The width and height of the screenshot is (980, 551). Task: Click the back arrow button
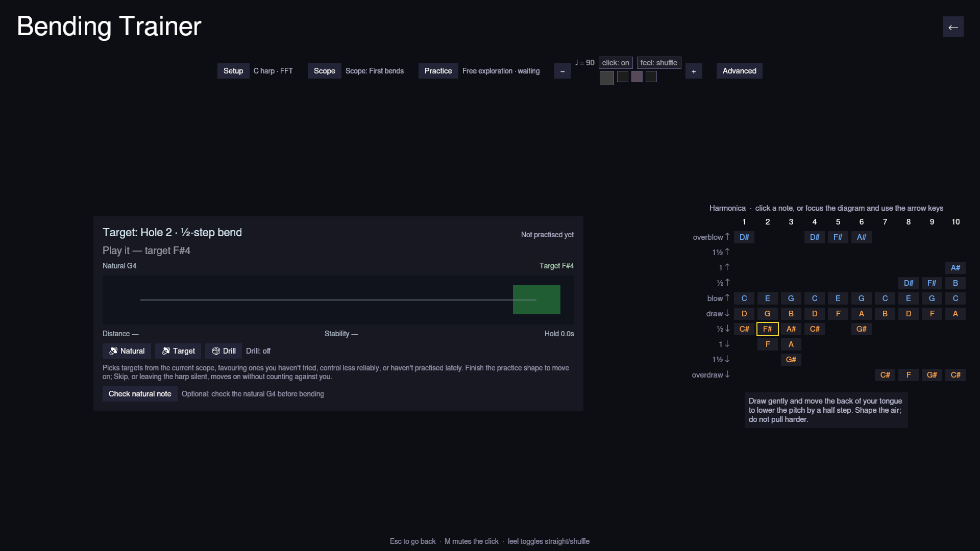(953, 27)
